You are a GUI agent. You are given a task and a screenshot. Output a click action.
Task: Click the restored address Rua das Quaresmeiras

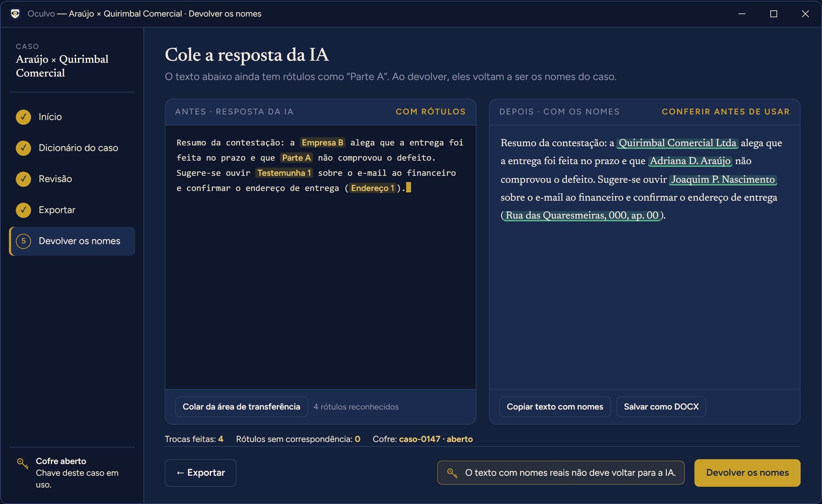pyautogui.click(x=582, y=215)
